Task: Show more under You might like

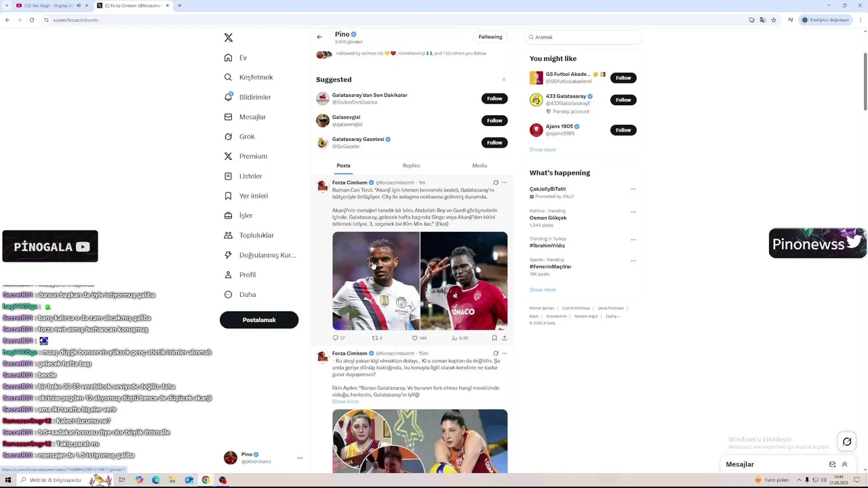Action: pyautogui.click(x=542, y=150)
